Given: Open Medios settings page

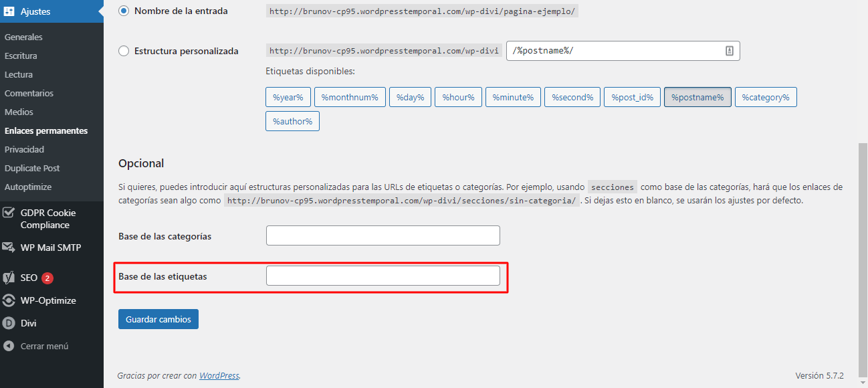Looking at the screenshot, I should click(x=19, y=112).
